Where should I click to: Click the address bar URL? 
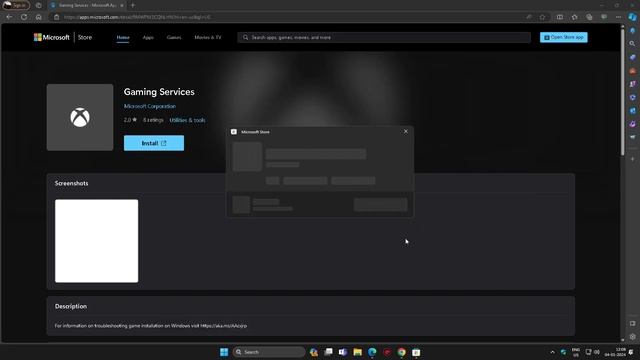pyautogui.click(x=138, y=17)
